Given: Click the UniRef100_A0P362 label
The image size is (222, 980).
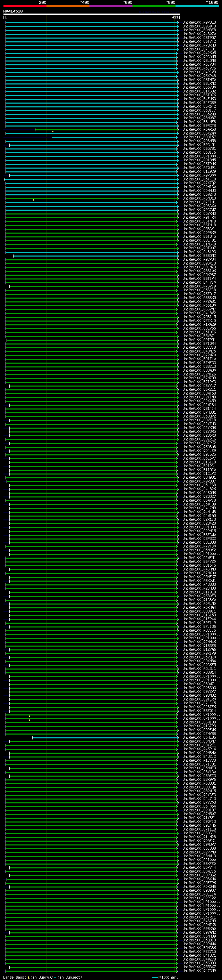Looking at the screenshot, I should 199,875.
